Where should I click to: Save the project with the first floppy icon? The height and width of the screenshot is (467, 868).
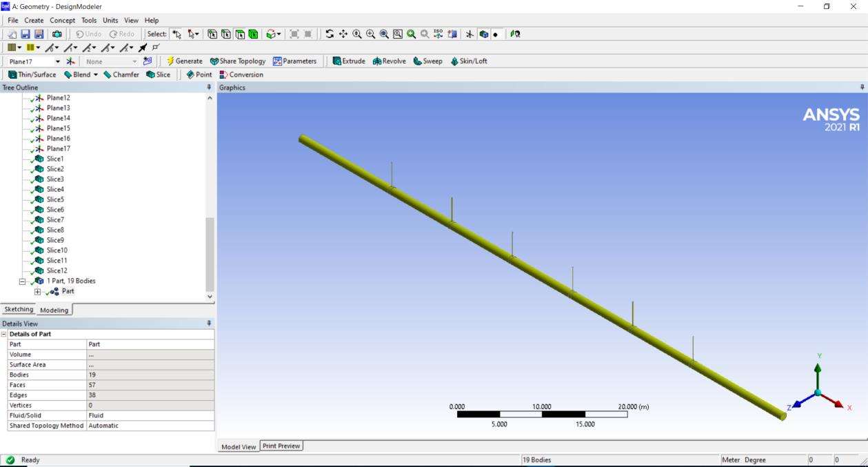[26, 34]
